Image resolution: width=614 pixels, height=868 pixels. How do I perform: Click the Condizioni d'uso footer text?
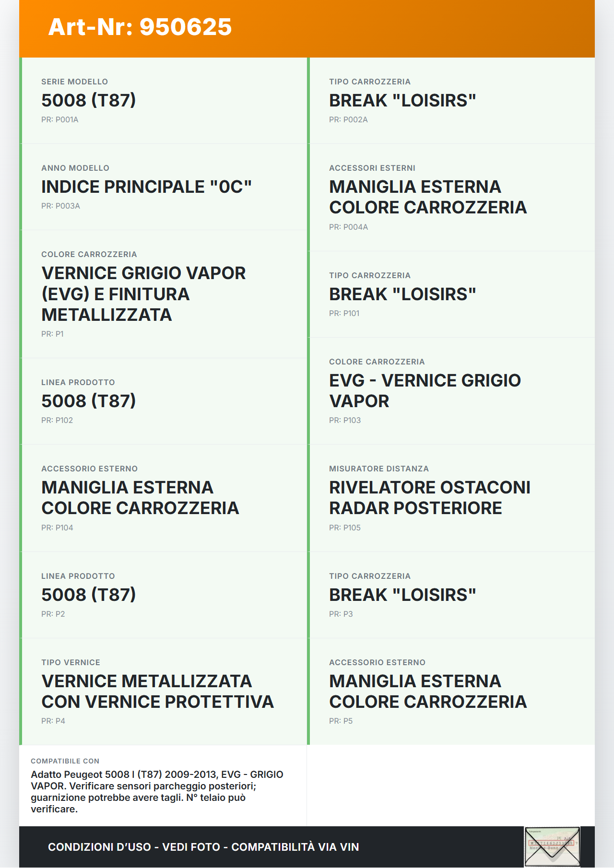coord(203,847)
